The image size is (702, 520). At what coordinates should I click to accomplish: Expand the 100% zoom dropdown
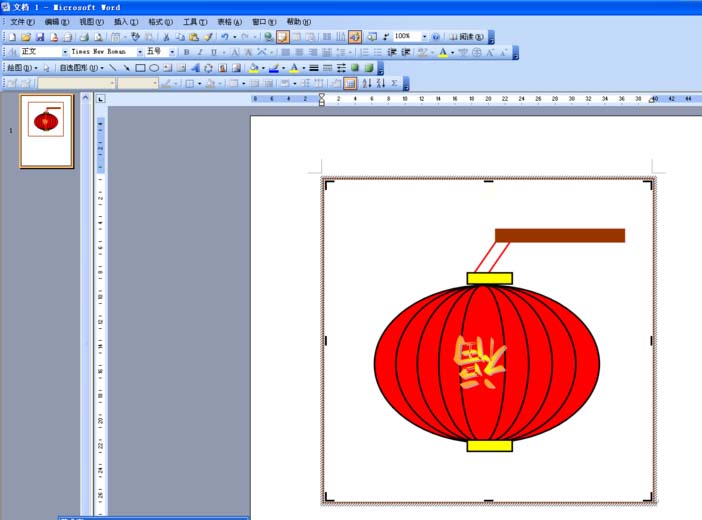point(424,37)
